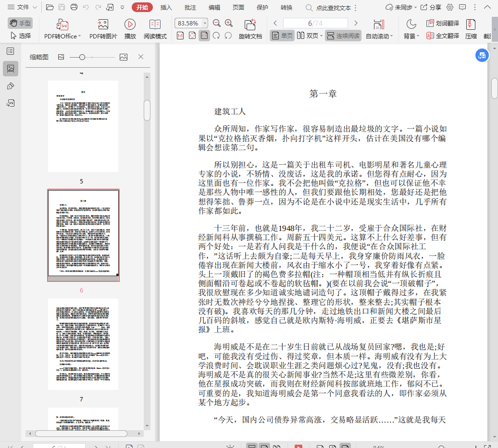498x448 pixels.
Task: Open 阅读模式 reading mode
Action: (x=155, y=29)
